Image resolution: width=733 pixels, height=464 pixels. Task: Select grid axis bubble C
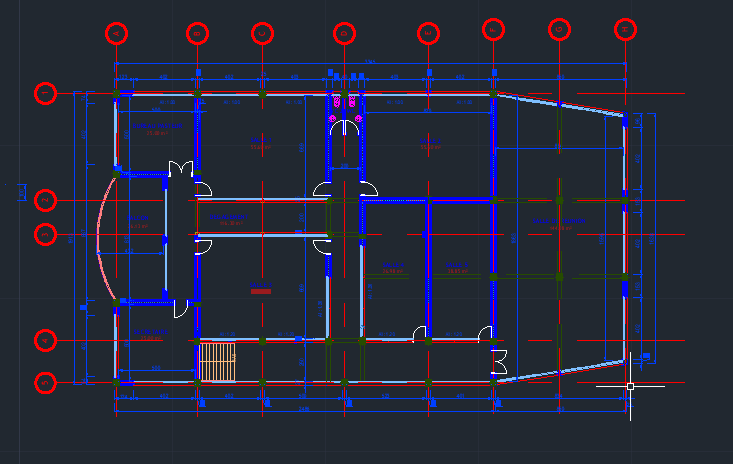(262, 33)
